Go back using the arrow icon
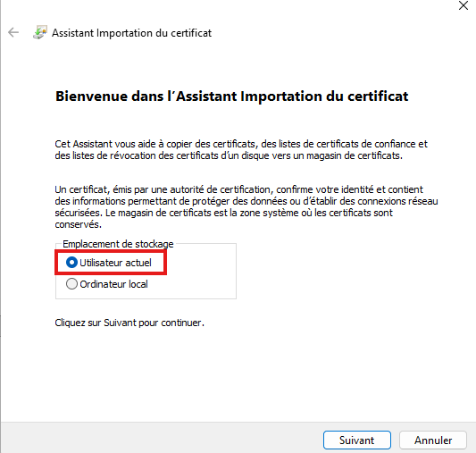Image resolution: width=476 pixels, height=453 pixels. tap(13, 32)
